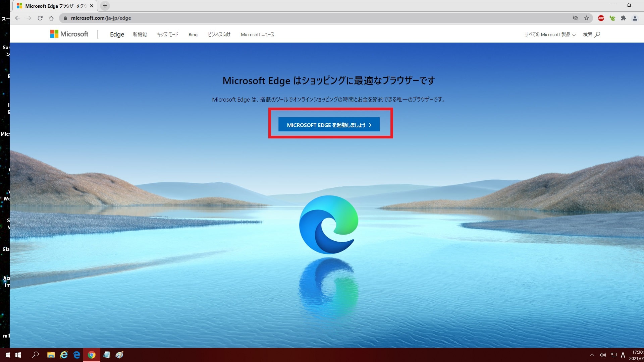The height and width of the screenshot is (362, 644).
Task: Click the 検索 search icon in header
Action: click(591, 35)
